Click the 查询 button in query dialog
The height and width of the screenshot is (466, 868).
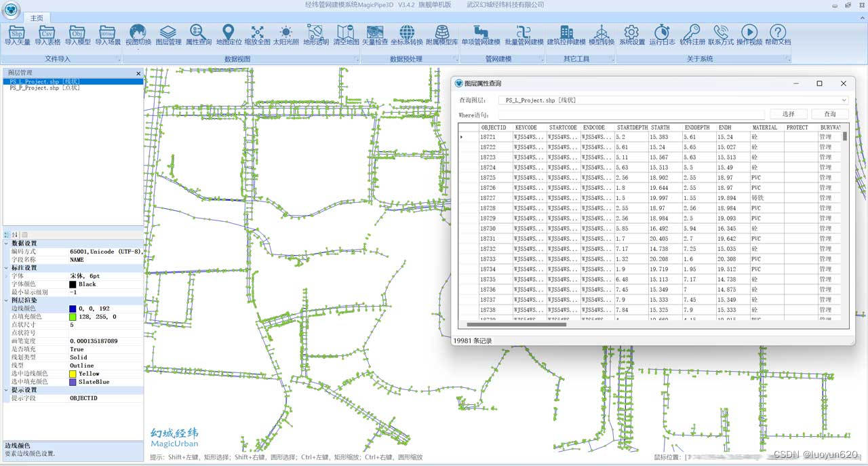[x=830, y=114]
